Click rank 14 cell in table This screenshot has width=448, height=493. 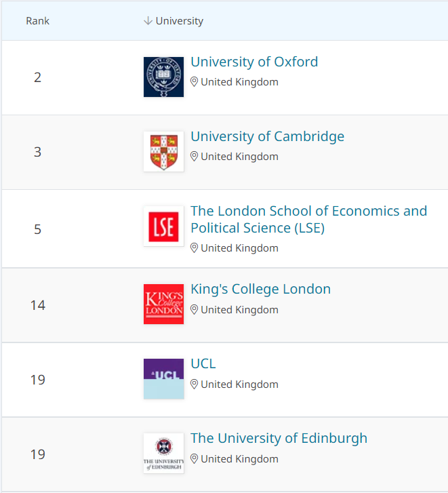[38, 305]
